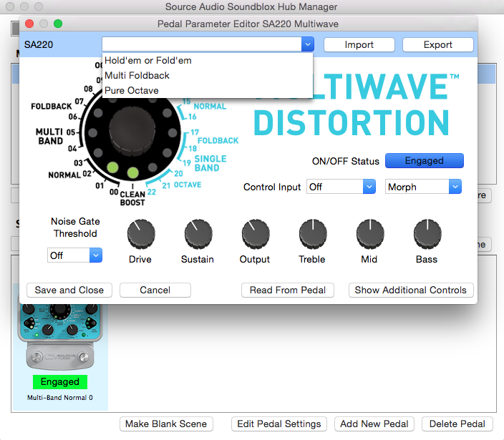Screen dimensions: 504x440
Task: Click the Multiwave pedal thumbnail in Hub Manager
Action: [x=60, y=337]
